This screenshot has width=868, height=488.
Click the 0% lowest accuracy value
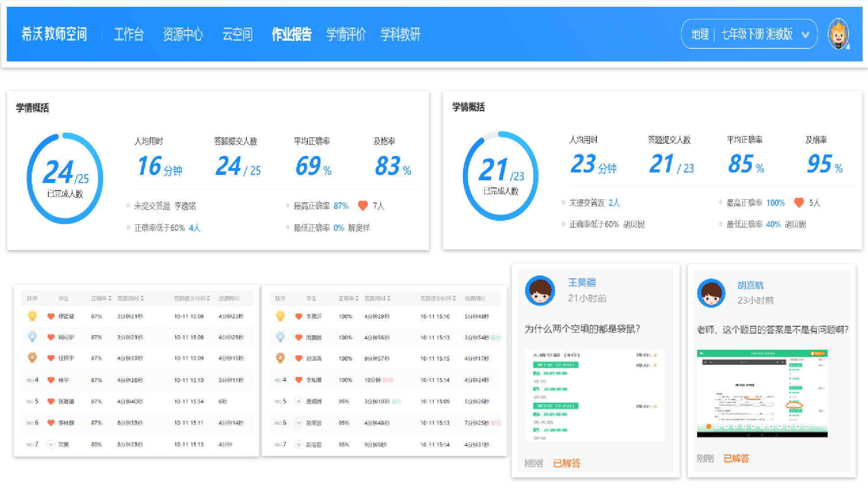tap(339, 228)
